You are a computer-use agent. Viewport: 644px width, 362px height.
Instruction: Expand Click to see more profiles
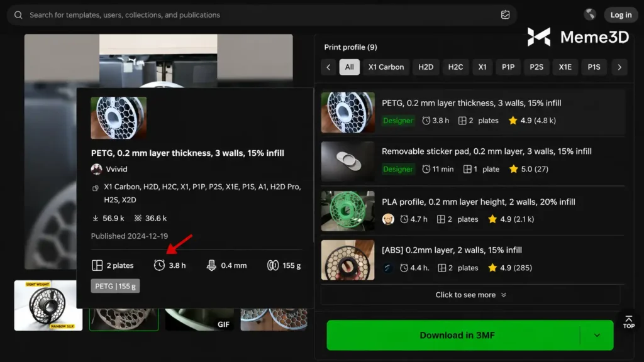[470, 295]
